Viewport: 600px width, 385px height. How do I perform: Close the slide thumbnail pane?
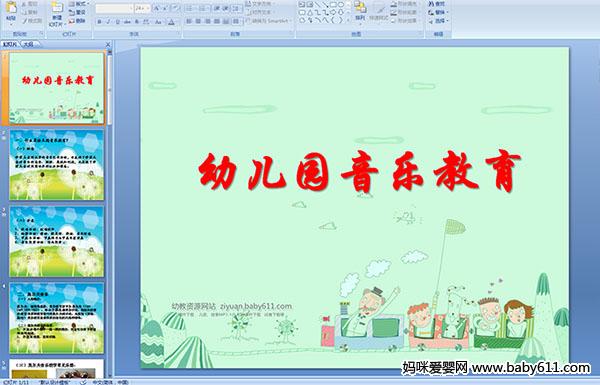[108, 44]
